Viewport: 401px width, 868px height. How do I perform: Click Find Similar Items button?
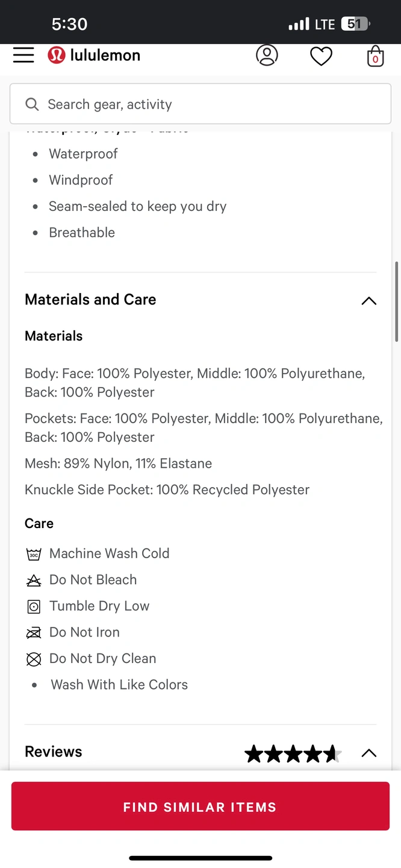point(200,807)
